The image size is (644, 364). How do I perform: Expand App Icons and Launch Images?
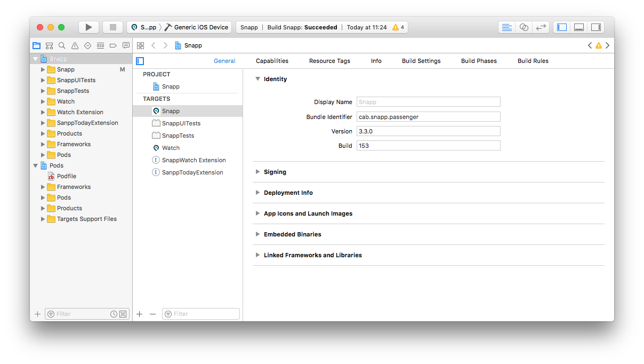click(258, 213)
